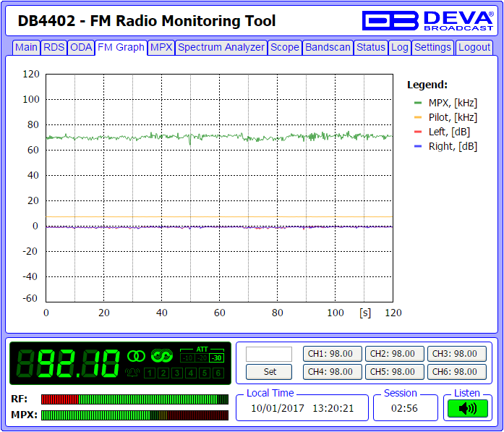Switch to the ODA tab

click(81, 47)
